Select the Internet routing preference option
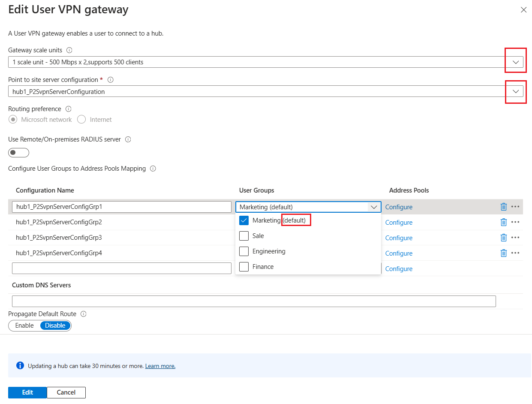The width and height of the screenshot is (532, 404). [x=81, y=119]
